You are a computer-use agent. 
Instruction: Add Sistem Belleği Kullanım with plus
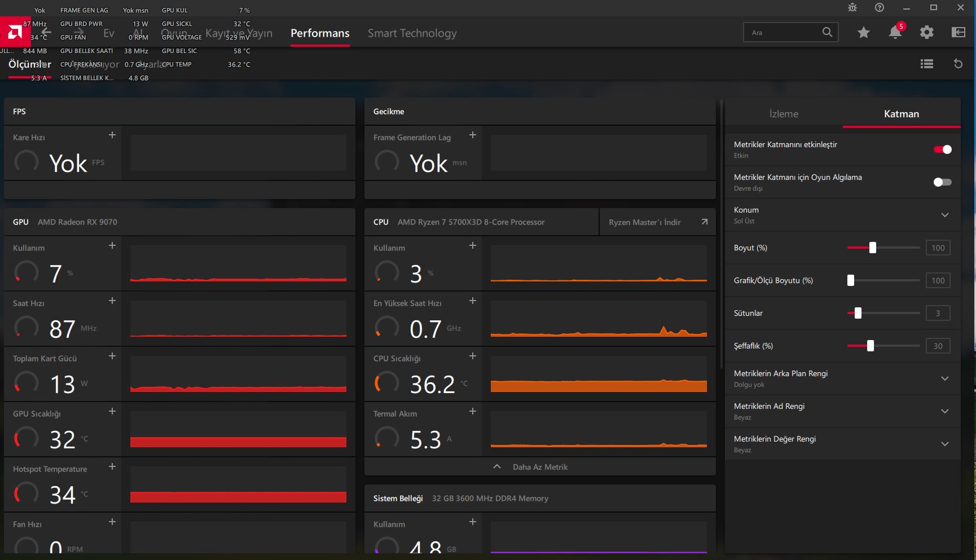click(x=473, y=522)
